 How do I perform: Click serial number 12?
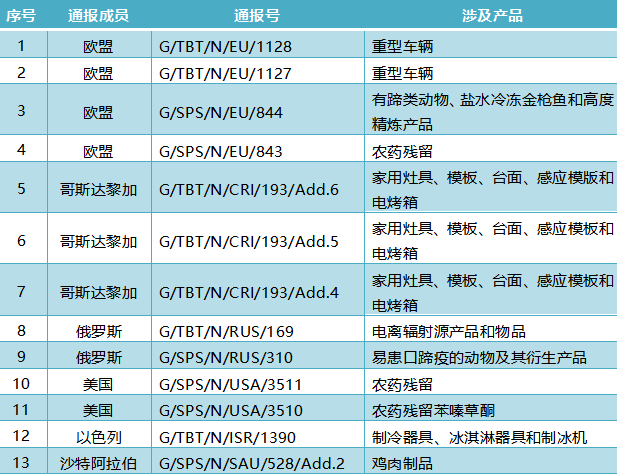(x=21, y=436)
